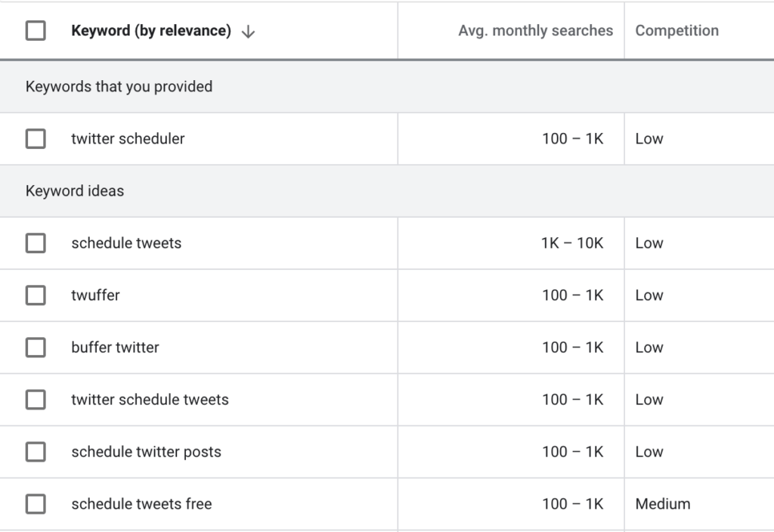Sort by Competition column header
This screenshot has height=532, width=774.
(x=676, y=31)
